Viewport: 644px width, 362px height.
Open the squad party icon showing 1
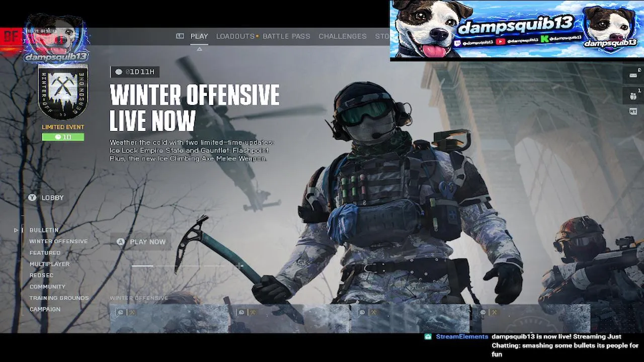633,95
